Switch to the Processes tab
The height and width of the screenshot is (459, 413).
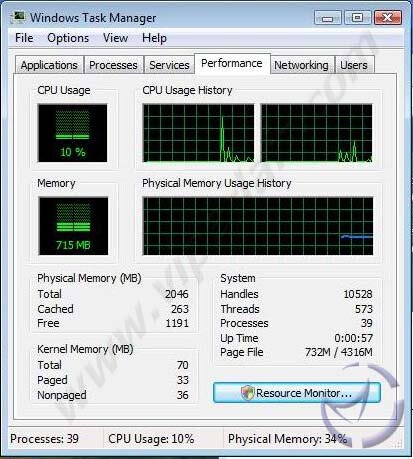point(113,65)
